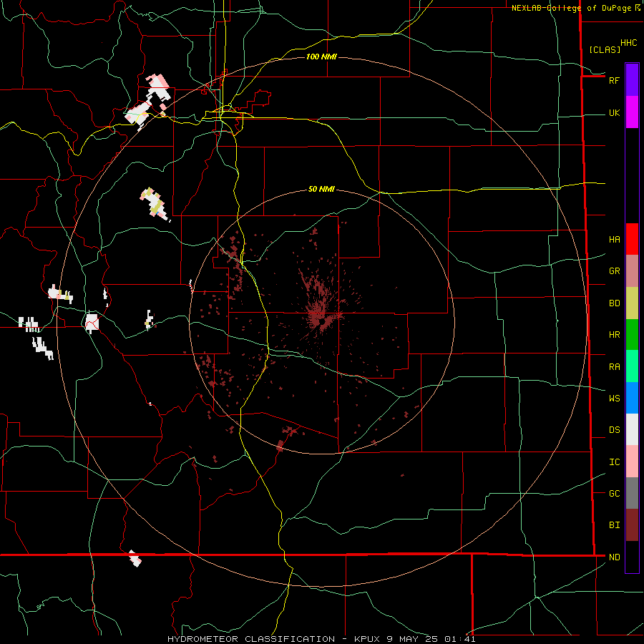Click the [CLAS] unit label
Viewport: 644px width, 644px height.
click(605, 49)
